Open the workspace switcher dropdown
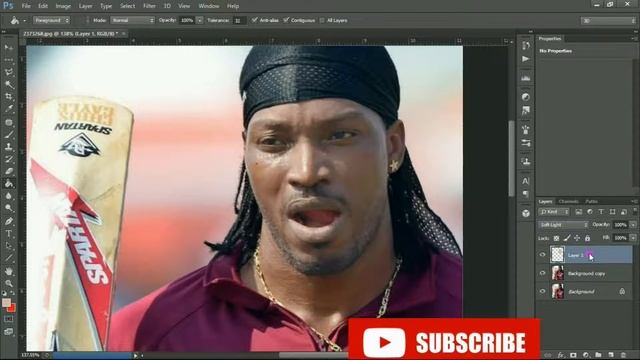 [608, 20]
